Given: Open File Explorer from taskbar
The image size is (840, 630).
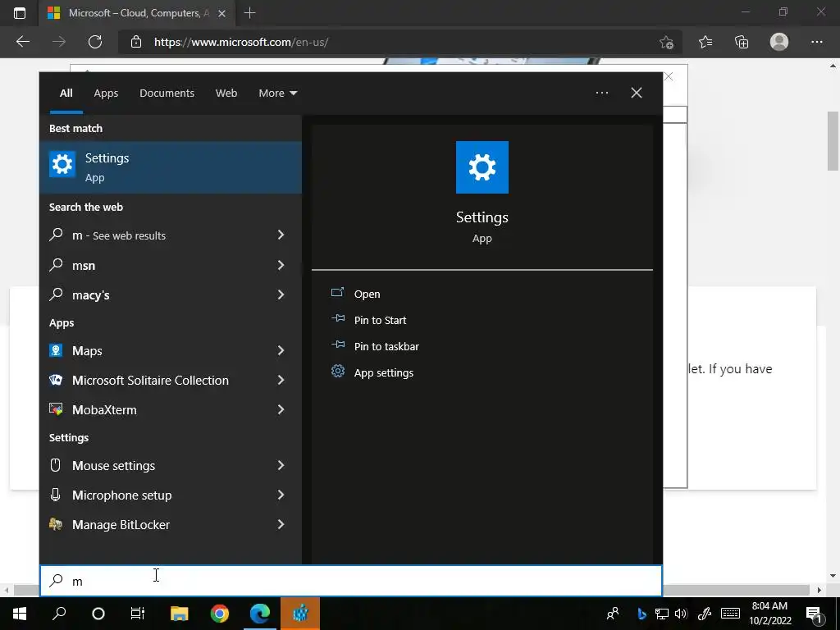Looking at the screenshot, I should pos(180,614).
